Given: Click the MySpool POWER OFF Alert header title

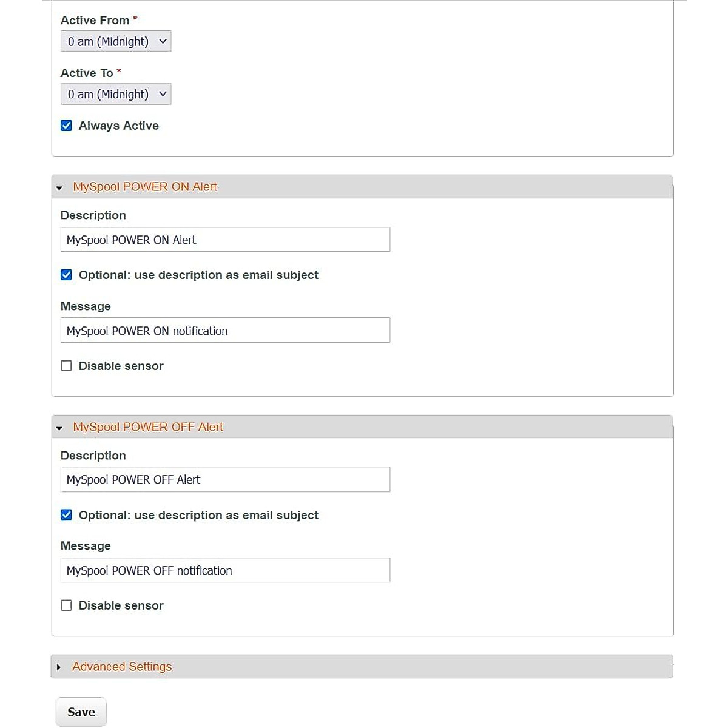Looking at the screenshot, I should [x=148, y=427].
